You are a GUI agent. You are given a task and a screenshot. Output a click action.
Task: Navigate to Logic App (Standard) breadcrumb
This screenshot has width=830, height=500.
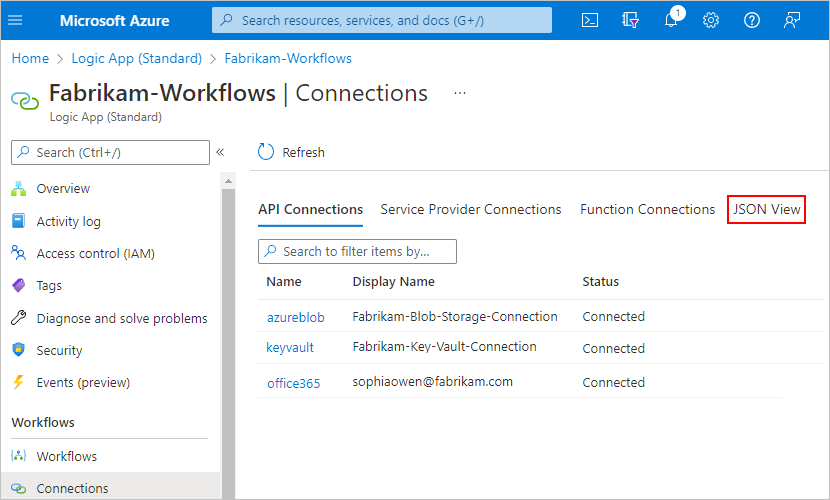tap(137, 58)
